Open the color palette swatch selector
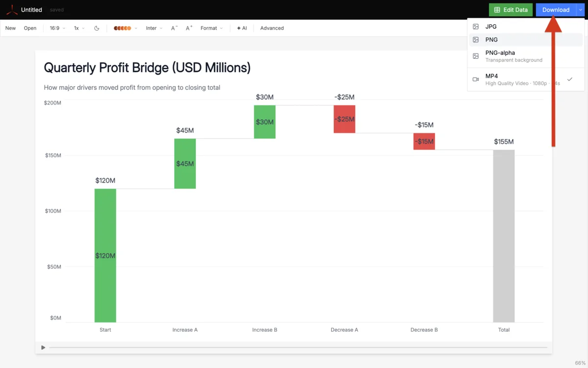This screenshot has height=368, width=588. [125, 28]
